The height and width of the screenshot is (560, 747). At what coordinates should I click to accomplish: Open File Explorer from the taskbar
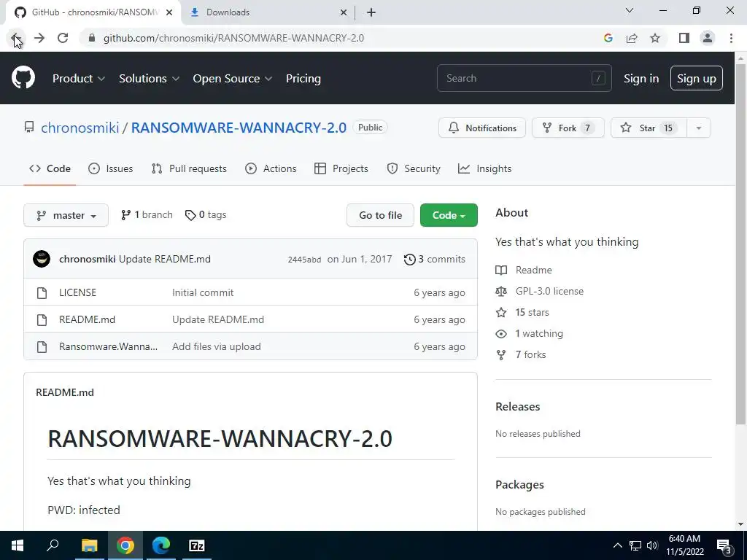point(89,545)
